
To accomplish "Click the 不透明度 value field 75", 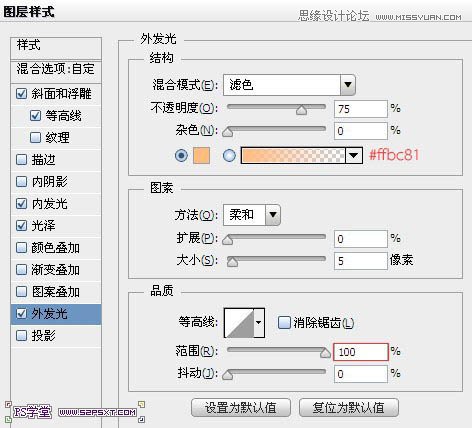I will [361, 109].
